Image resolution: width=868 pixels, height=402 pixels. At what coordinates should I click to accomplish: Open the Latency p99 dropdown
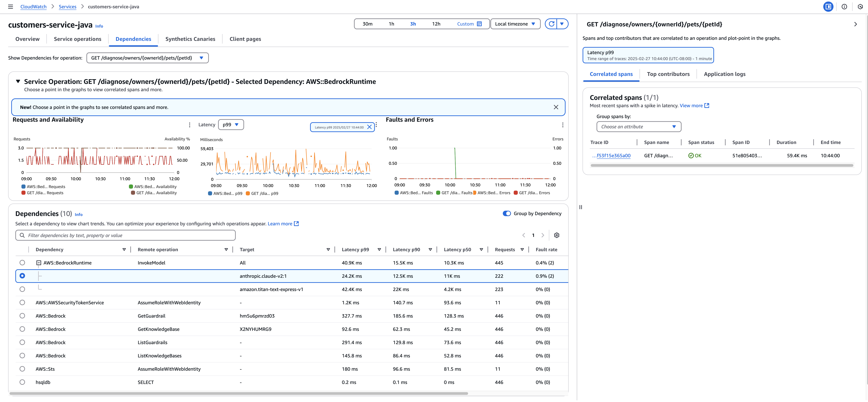pyautogui.click(x=231, y=124)
